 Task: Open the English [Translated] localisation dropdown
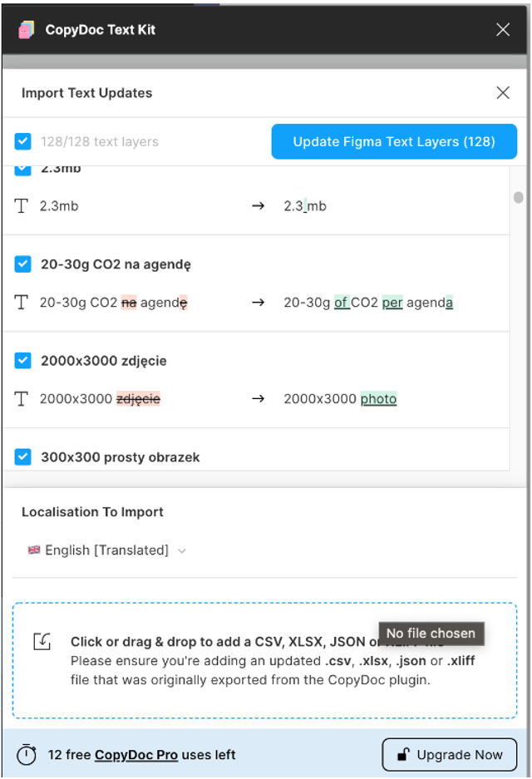(104, 550)
